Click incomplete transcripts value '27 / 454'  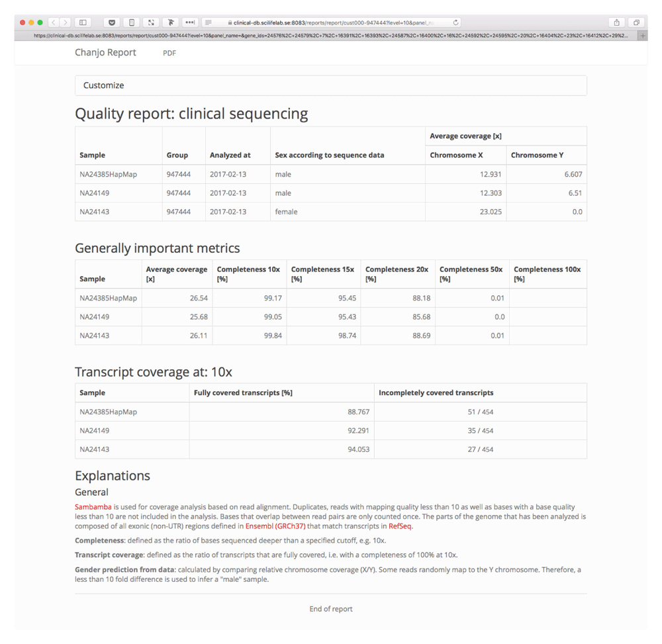[x=481, y=449]
